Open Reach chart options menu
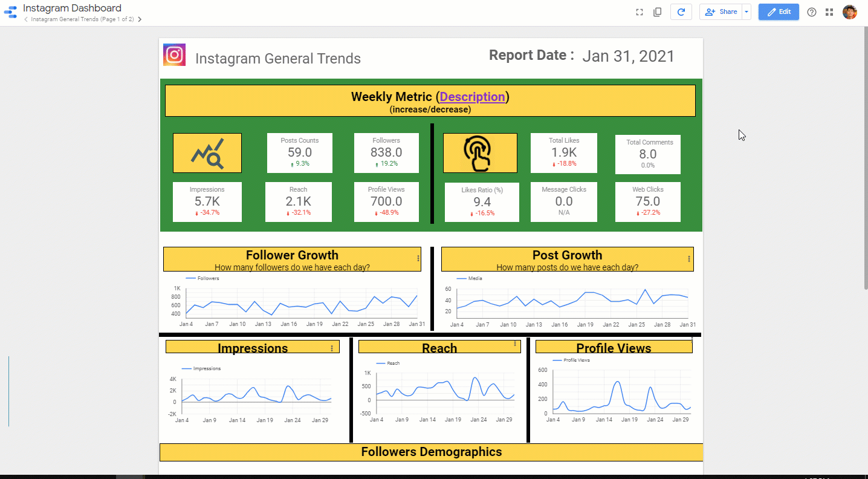This screenshot has width=868, height=479. click(515, 344)
